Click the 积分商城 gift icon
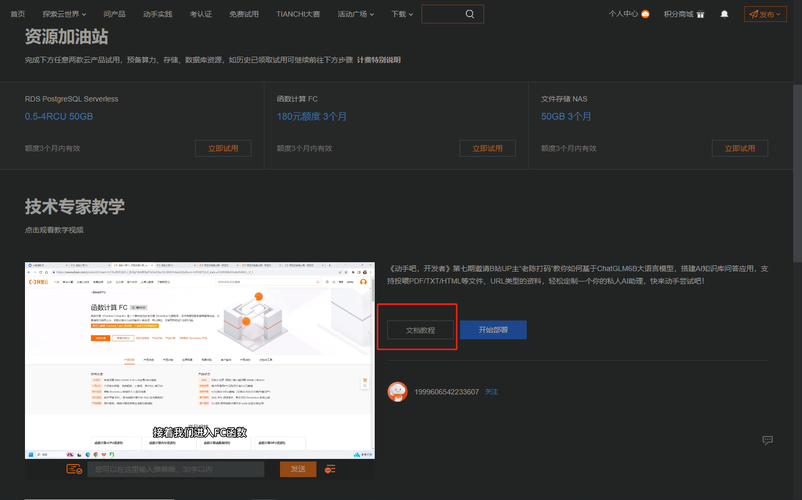Image resolution: width=802 pixels, height=500 pixels. [x=701, y=14]
